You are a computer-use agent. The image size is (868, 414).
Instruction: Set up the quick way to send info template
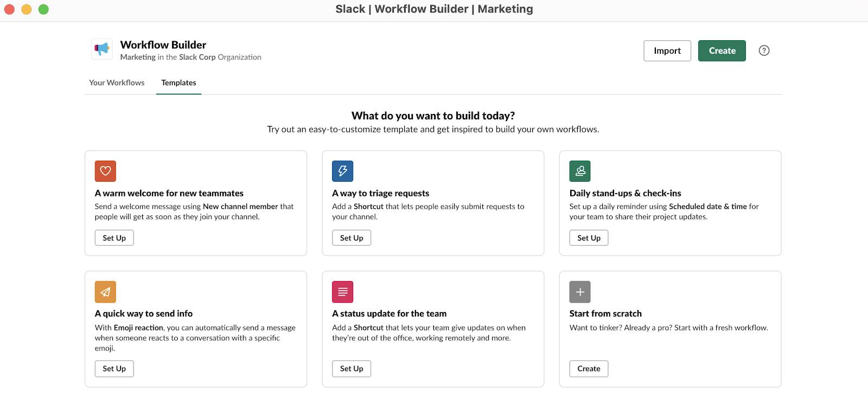pos(114,368)
